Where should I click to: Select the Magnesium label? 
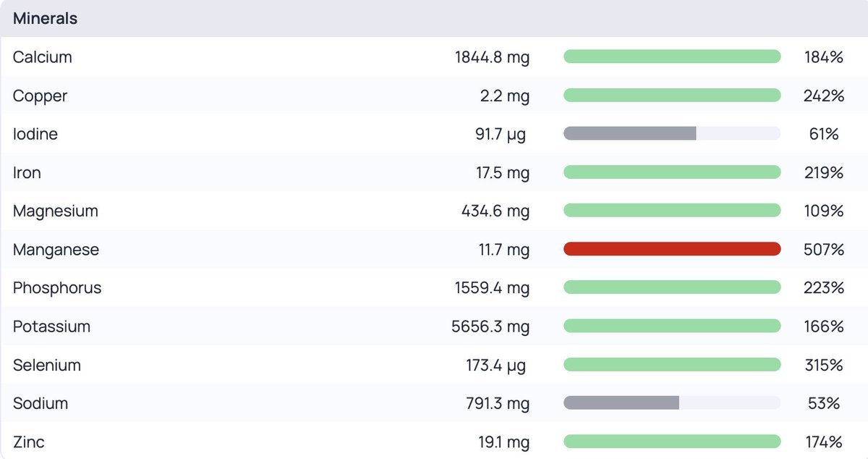coord(56,211)
